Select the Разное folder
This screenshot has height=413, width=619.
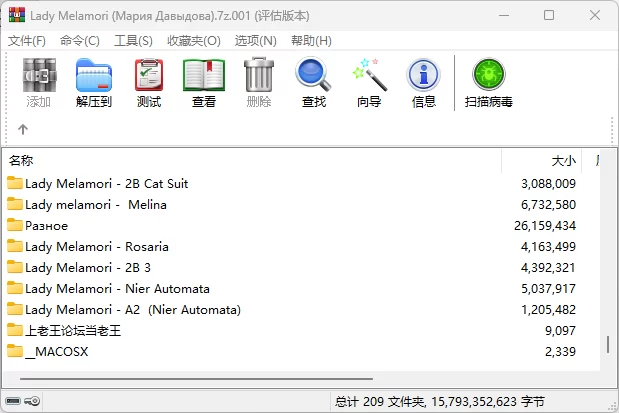[x=46, y=225]
